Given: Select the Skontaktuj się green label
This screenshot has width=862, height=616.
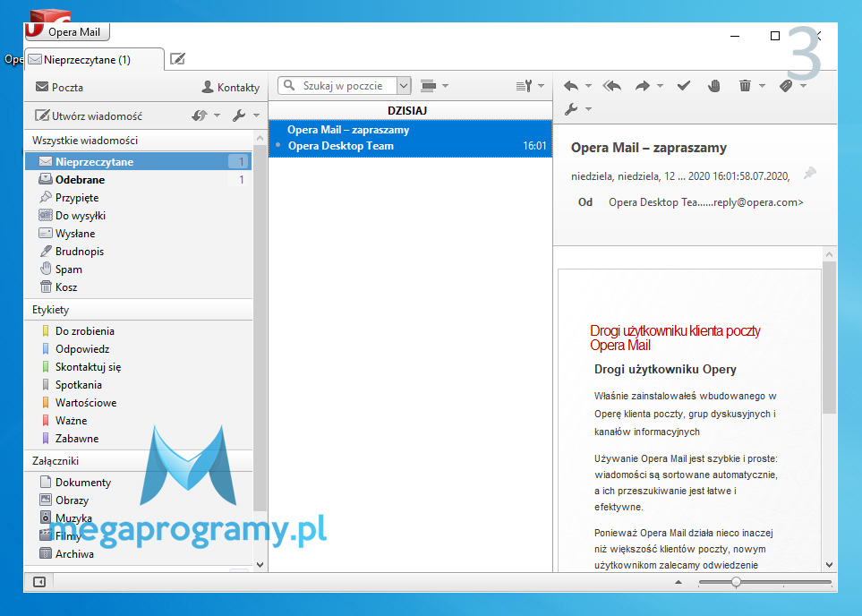Looking at the screenshot, I should (139, 367).
